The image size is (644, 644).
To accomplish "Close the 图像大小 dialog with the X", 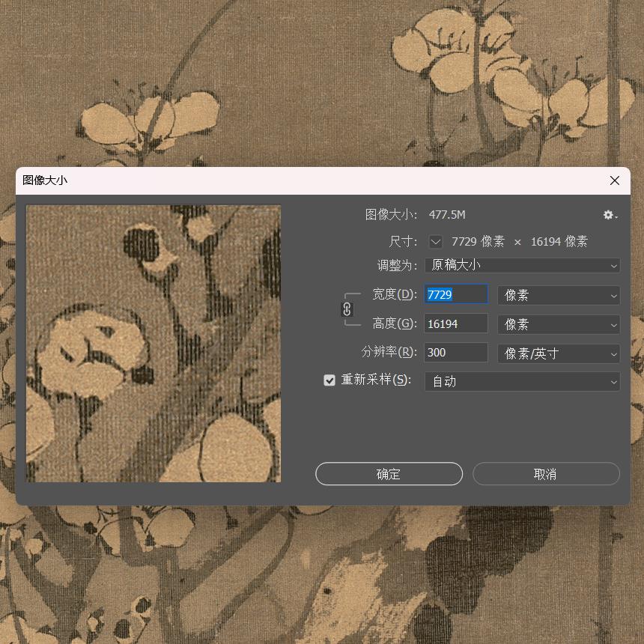I will [x=615, y=180].
